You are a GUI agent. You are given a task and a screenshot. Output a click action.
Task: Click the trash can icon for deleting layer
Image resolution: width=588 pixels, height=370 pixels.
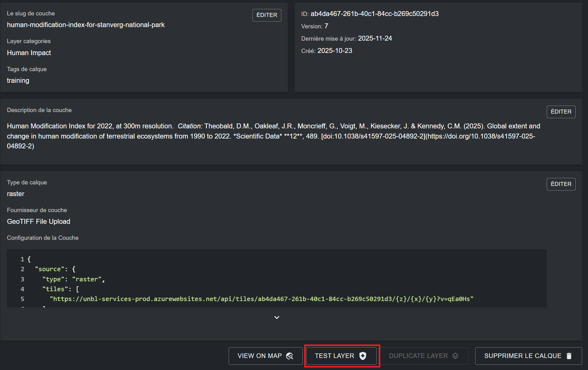tap(569, 356)
